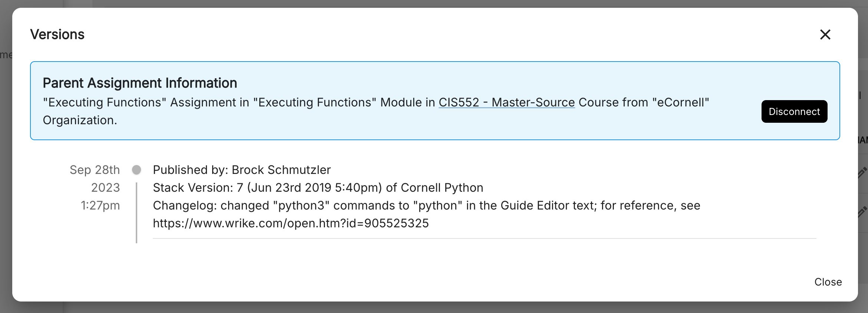Click the Parent Assignment Information heading

coord(140,83)
